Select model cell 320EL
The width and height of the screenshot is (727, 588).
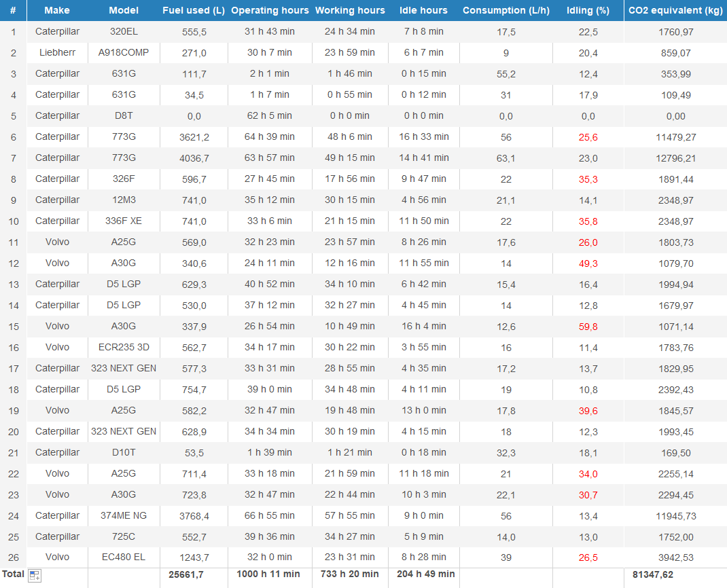point(124,31)
